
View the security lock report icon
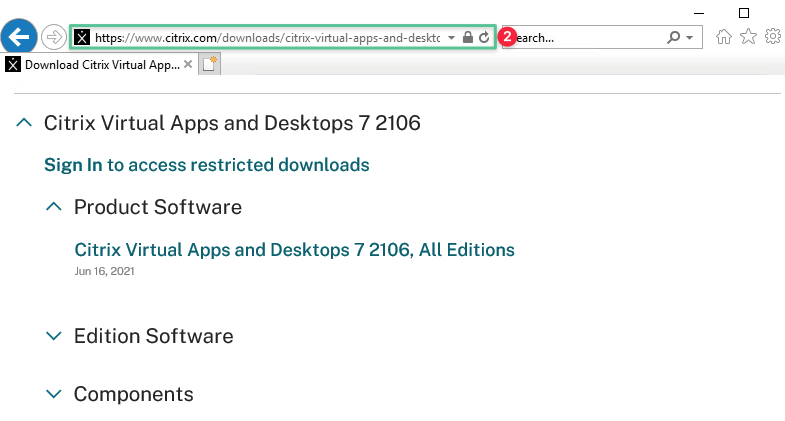(x=468, y=37)
